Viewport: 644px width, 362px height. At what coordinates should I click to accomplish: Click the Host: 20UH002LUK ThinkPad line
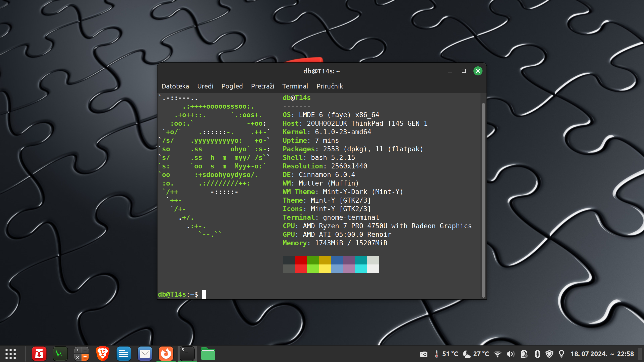click(355, 123)
